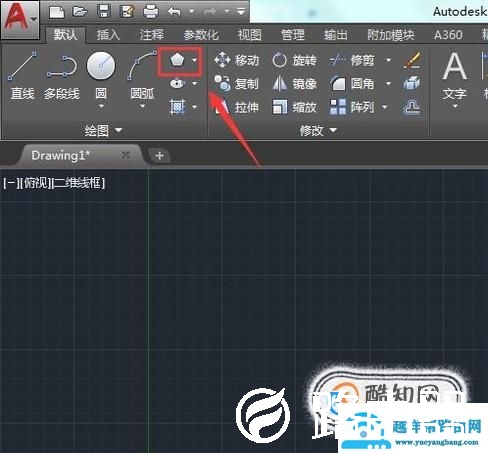Screen dimensions: 488x453
Task: Switch to the 视图 ribbon tab
Action: (250, 35)
